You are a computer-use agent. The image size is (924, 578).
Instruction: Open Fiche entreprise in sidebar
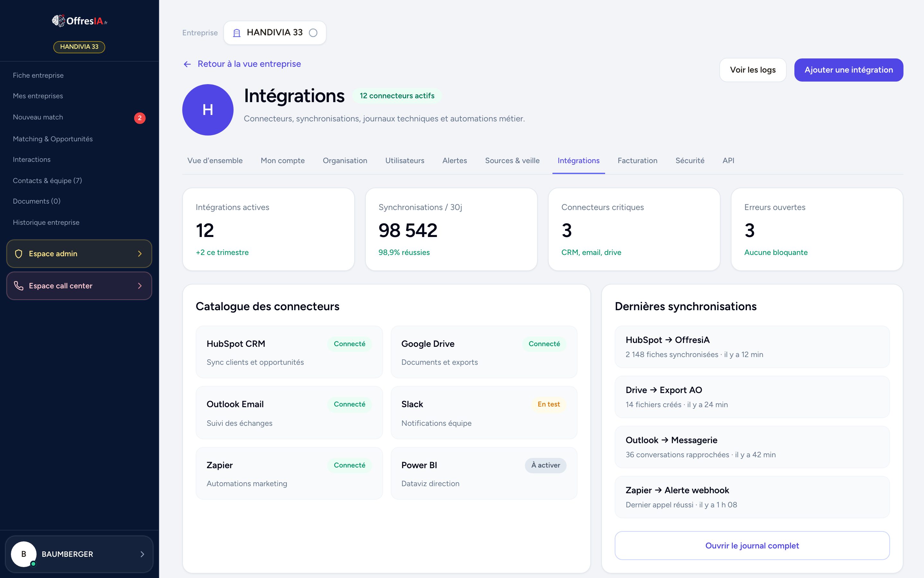tap(38, 75)
